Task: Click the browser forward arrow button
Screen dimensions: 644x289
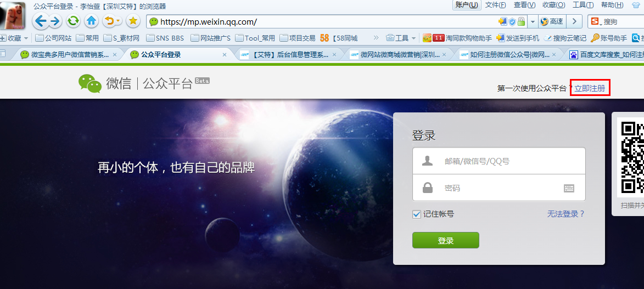Action: coord(55,21)
